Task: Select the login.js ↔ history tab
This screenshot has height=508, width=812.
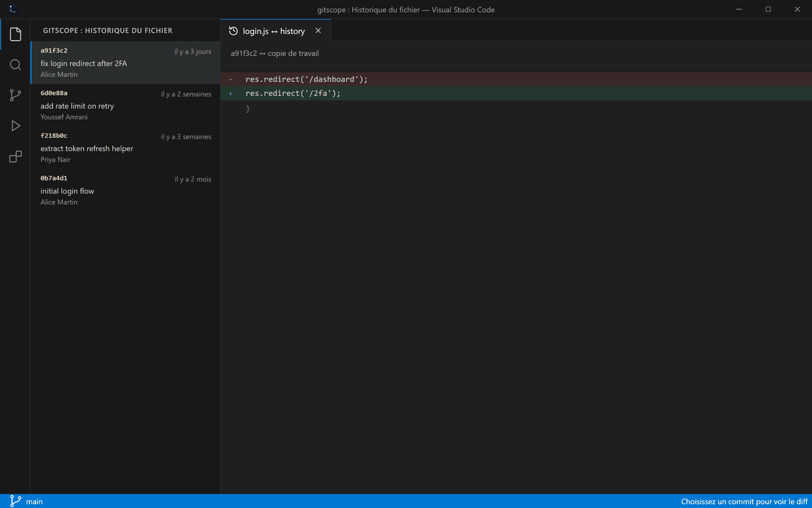Action: [x=276, y=30]
